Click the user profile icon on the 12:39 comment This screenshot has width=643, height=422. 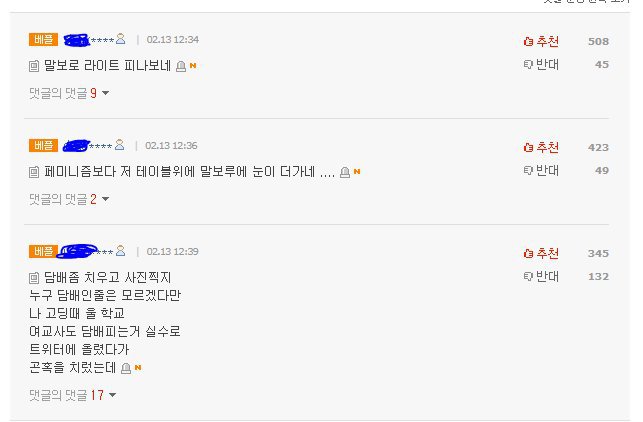(x=120, y=251)
